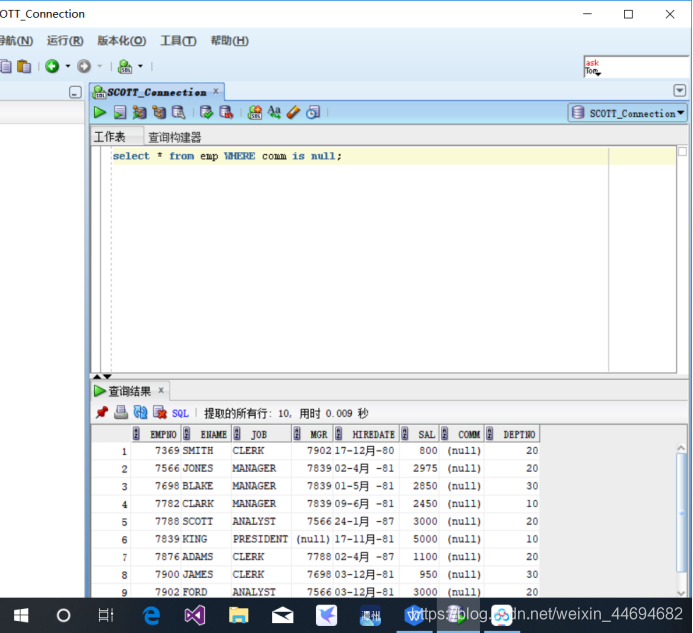Click the JOB column header
This screenshot has height=633, width=693.
pyautogui.click(x=262, y=434)
